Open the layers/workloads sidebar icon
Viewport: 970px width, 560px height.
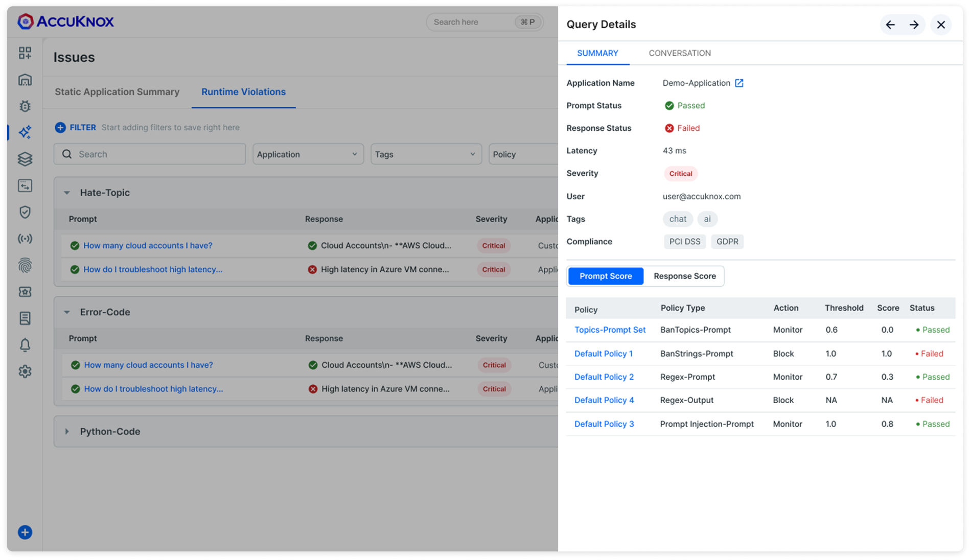pos(25,159)
